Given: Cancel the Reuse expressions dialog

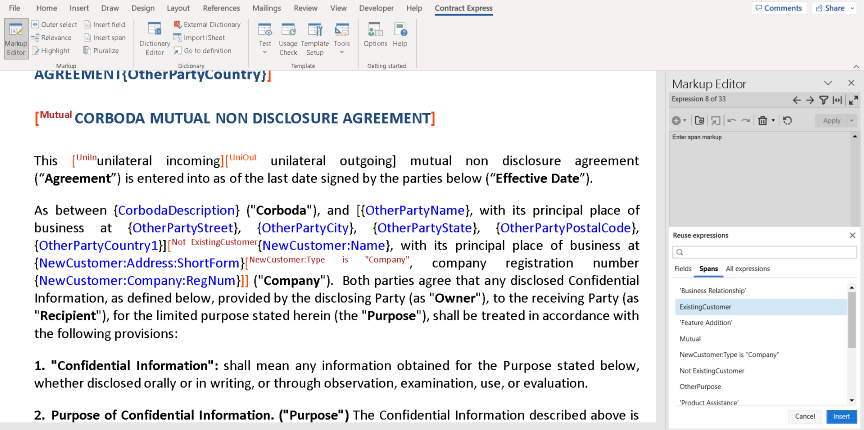Looking at the screenshot, I should pyautogui.click(x=804, y=416).
